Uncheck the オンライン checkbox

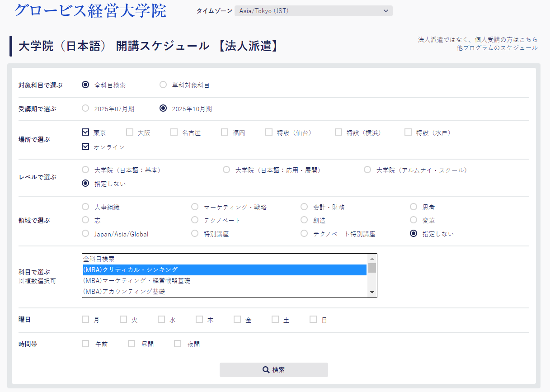coord(85,146)
